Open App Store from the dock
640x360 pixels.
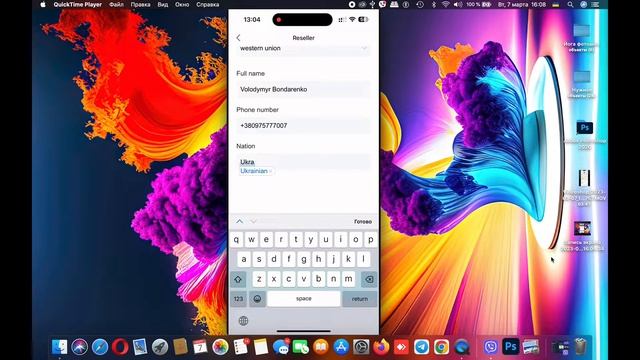pos(341,347)
